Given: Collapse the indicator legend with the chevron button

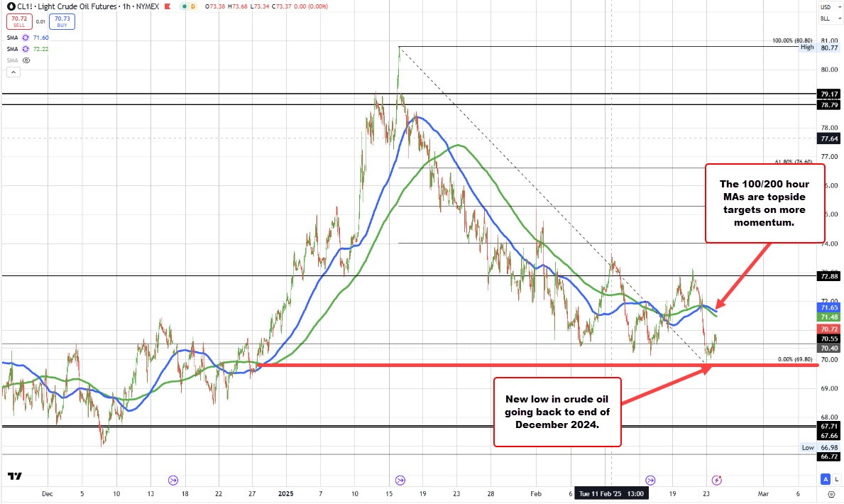Looking at the screenshot, I should tap(13, 72).
